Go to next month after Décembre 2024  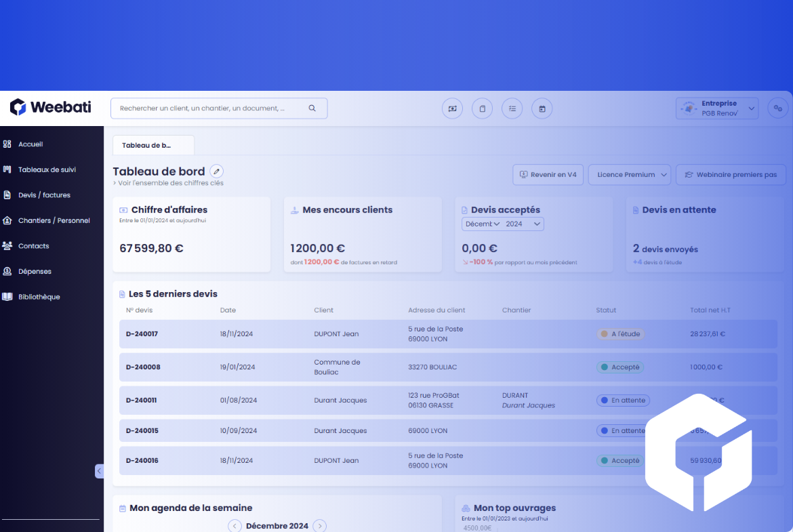coord(320,526)
